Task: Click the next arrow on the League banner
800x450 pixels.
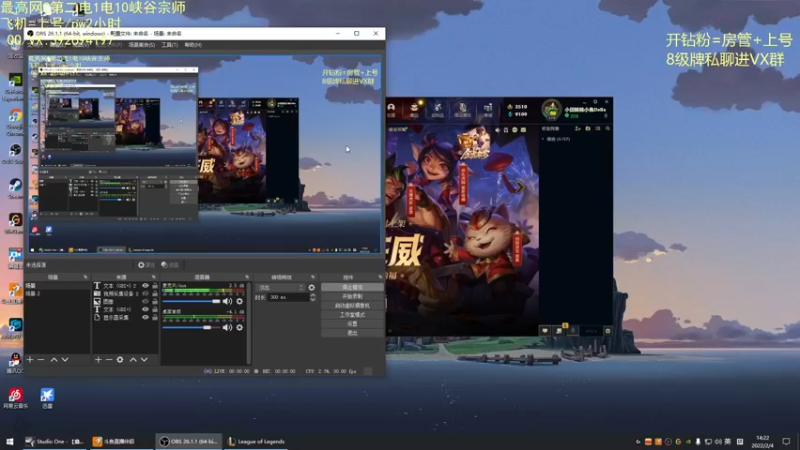Action: tap(519, 187)
